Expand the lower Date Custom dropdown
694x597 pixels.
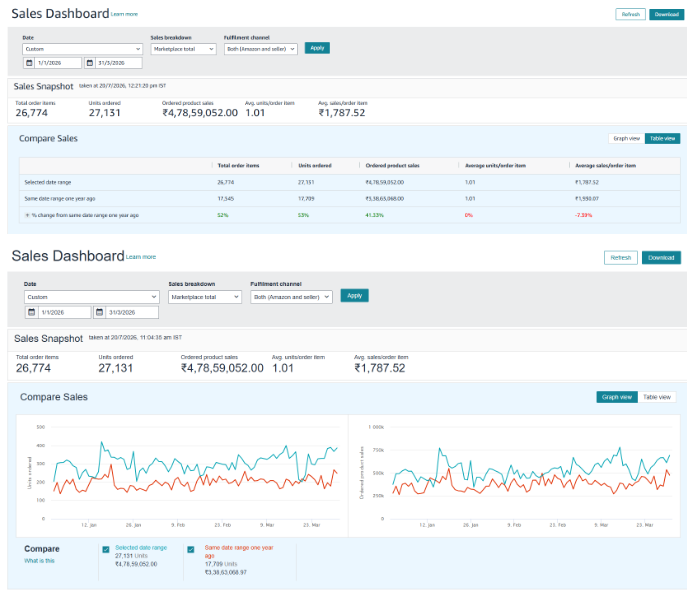(92, 297)
